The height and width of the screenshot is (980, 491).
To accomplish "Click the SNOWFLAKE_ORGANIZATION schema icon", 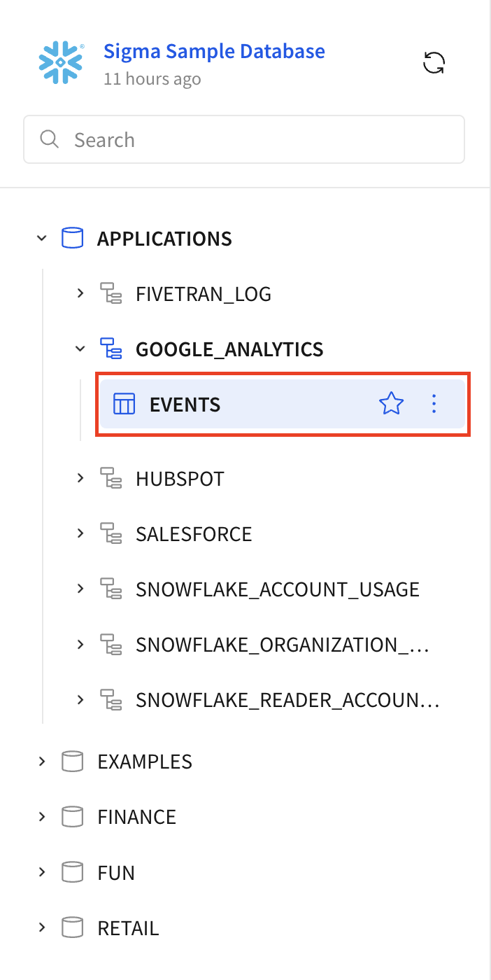I will point(111,644).
